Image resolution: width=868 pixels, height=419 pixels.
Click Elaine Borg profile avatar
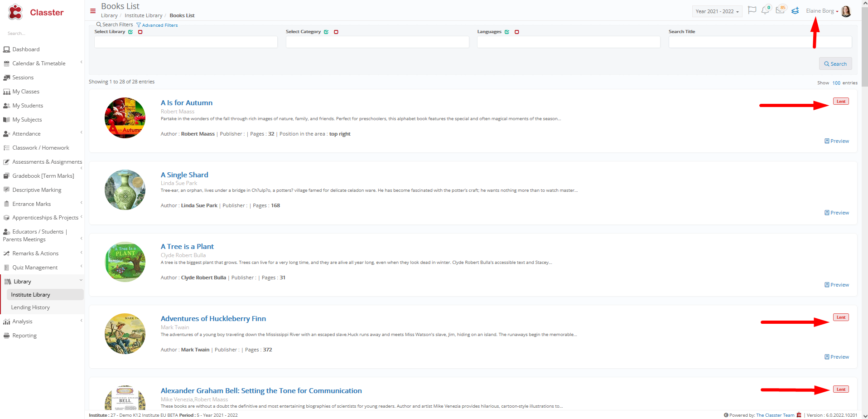point(846,11)
